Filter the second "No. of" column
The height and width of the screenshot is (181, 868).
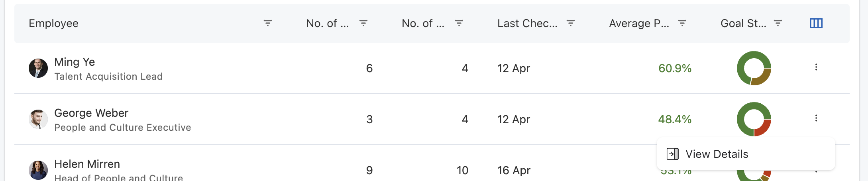tap(459, 24)
